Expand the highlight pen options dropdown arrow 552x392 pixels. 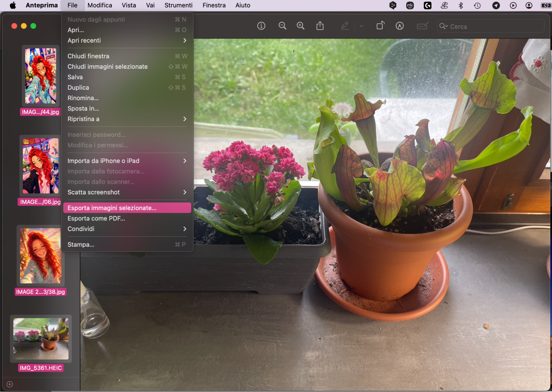coord(361,26)
